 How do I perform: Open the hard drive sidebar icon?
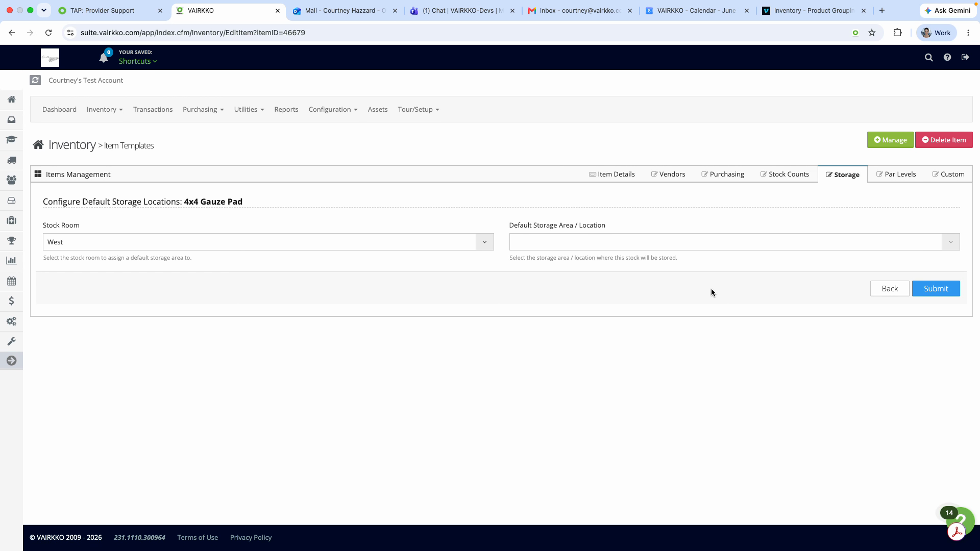pyautogui.click(x=11, y=200)
